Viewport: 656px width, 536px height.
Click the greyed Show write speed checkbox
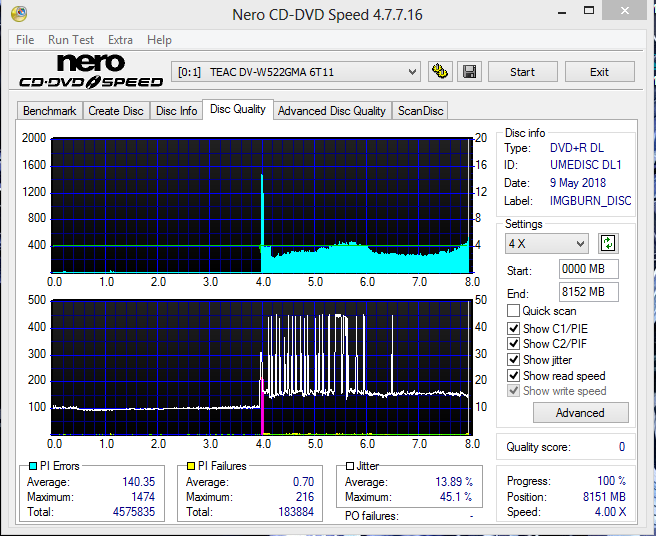point(513,391)
